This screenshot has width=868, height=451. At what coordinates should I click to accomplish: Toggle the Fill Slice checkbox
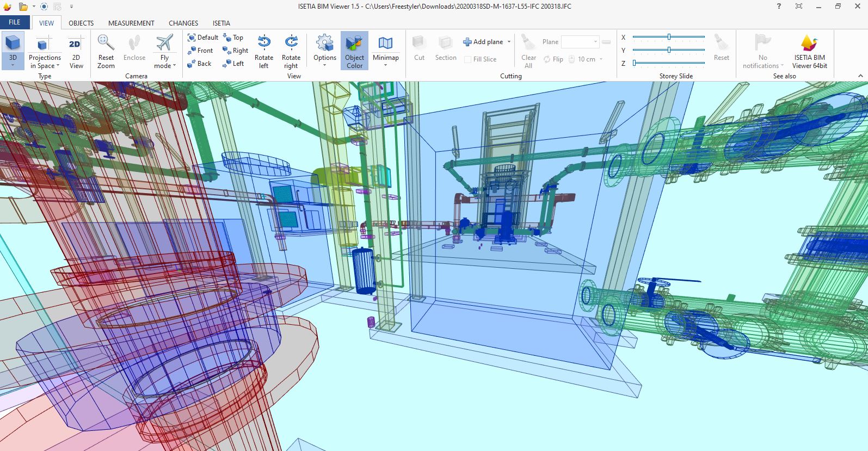[x=468, y=59]
